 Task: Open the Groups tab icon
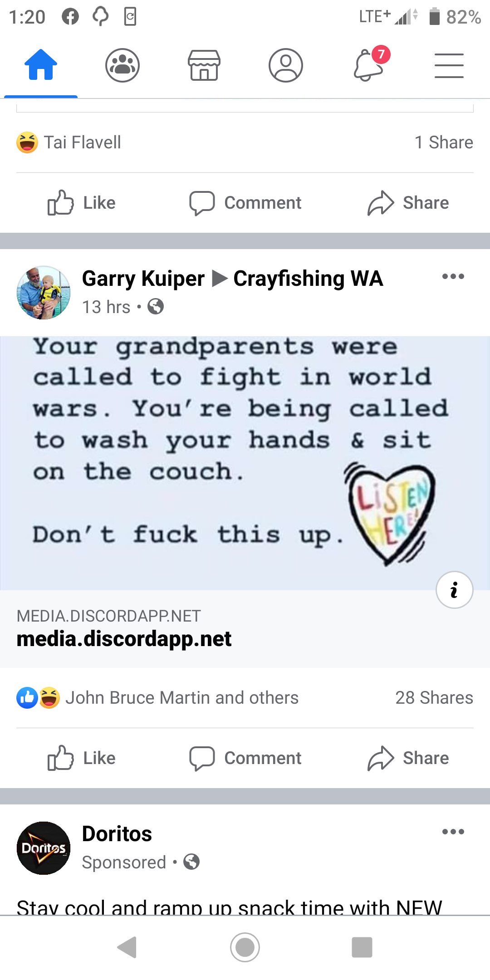[x=122, y=65]
